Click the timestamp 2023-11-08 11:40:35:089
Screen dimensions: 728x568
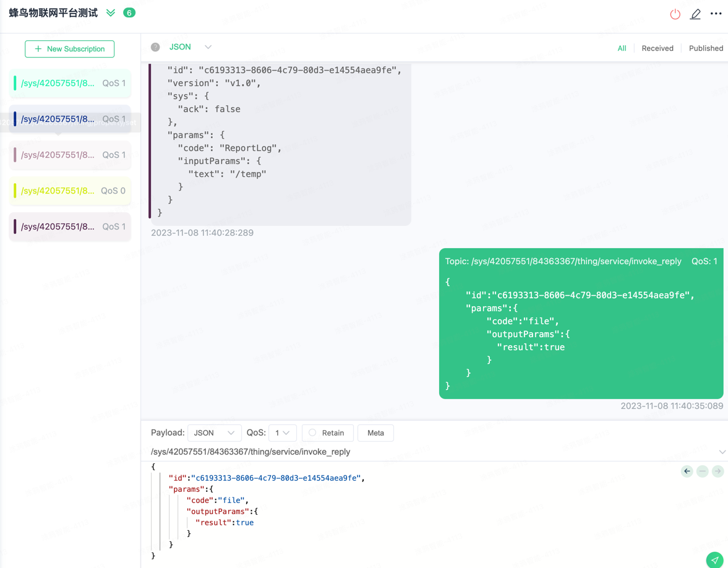pos(672,406)
